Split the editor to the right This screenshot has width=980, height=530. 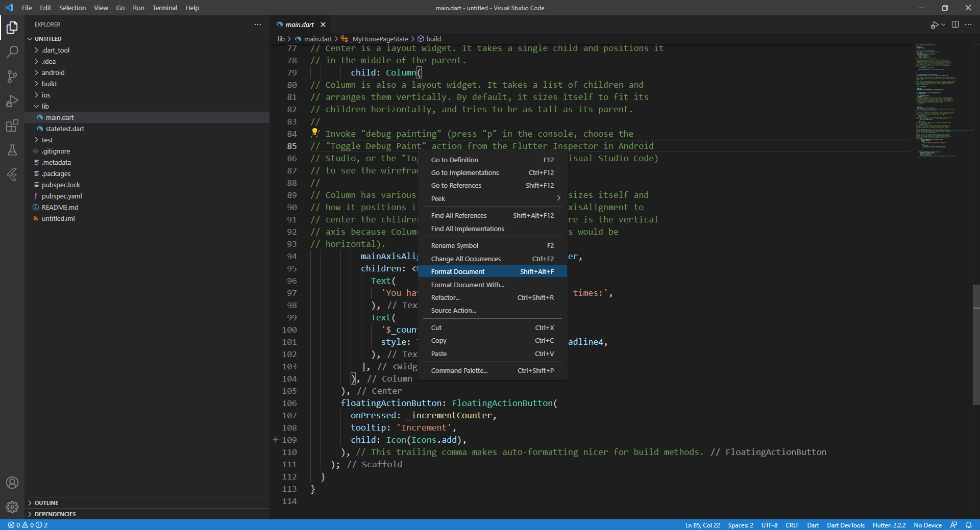coord(955,24)
